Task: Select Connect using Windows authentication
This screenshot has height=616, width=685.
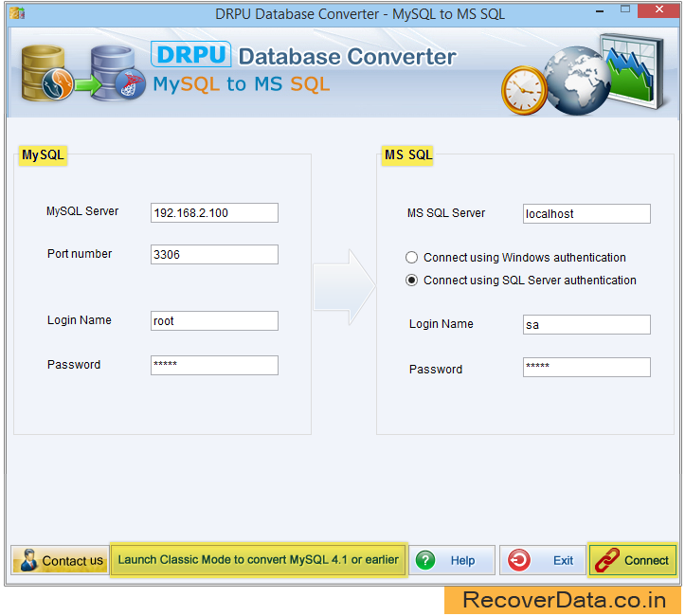Action: [x=515, y=258]
